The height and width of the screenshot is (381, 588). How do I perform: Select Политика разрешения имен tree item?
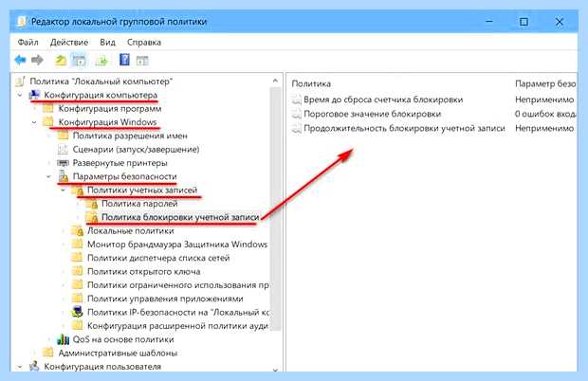[130, 136]
